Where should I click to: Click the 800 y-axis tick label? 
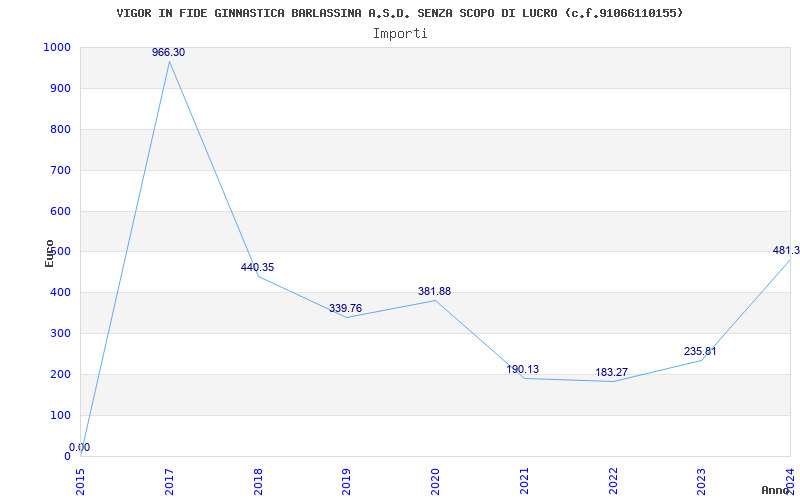(60, 129)
